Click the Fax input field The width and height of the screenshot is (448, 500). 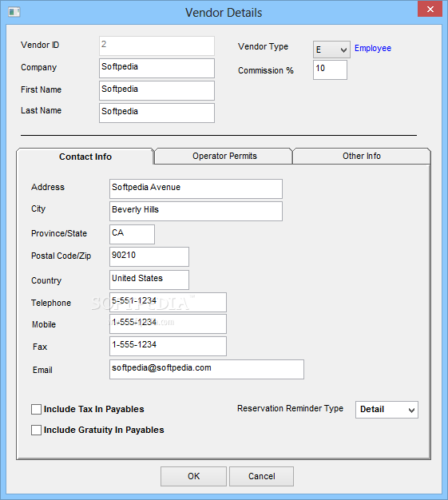pyautogui.click(x=168, y=347)
